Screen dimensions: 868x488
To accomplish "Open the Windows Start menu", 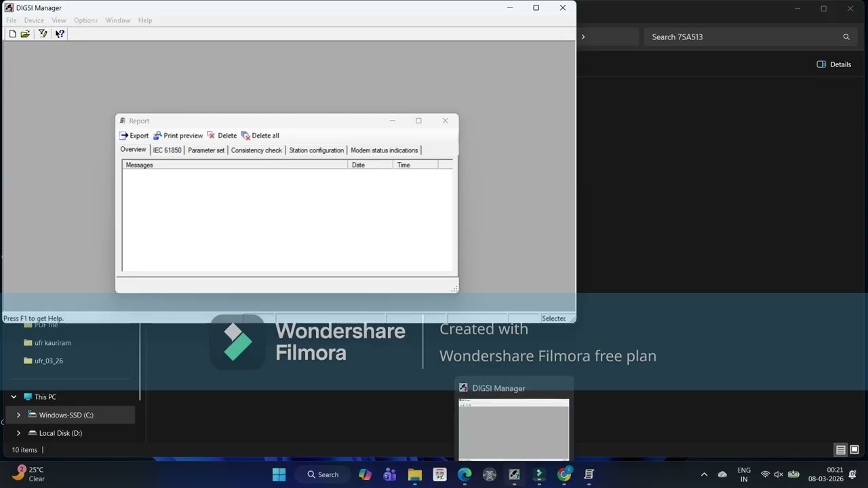I will coord(279,474).
